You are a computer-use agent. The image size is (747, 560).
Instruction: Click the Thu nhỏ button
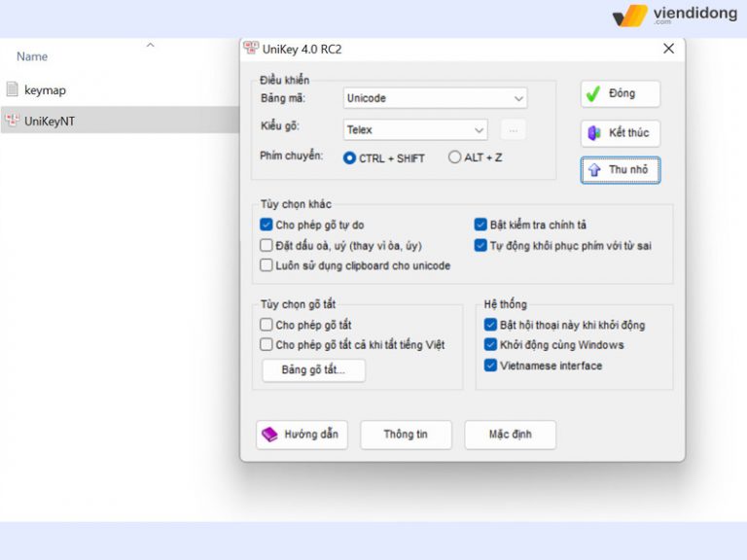[621, 170]
